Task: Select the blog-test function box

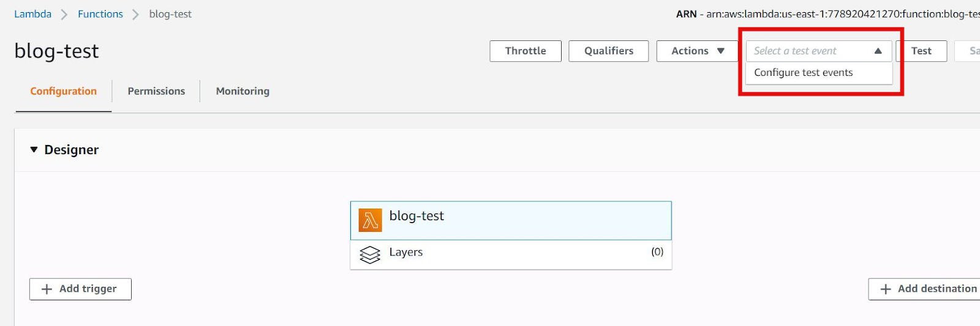Action: click(x=511, y=221)
